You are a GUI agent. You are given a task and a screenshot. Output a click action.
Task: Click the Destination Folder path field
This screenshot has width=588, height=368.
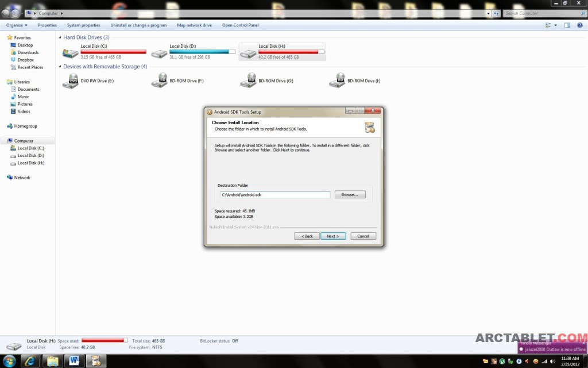pyautogui.click(x=275, y=194)
